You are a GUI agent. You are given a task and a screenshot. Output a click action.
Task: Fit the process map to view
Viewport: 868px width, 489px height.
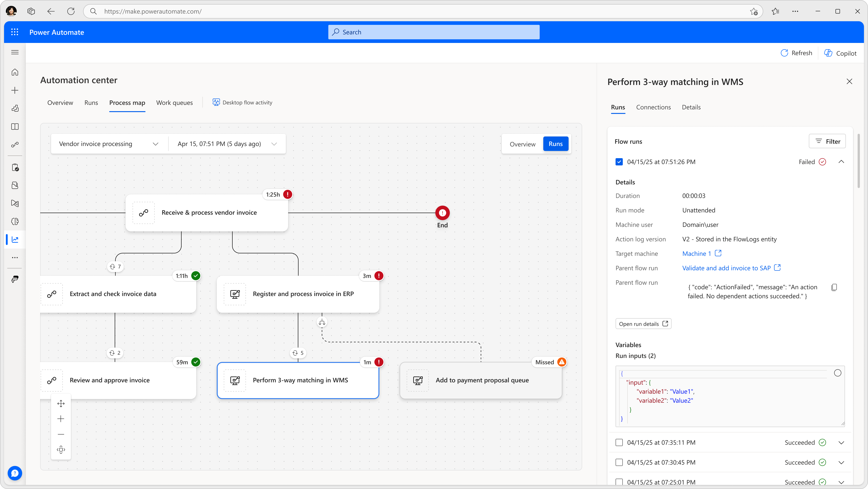click(61, 449)
